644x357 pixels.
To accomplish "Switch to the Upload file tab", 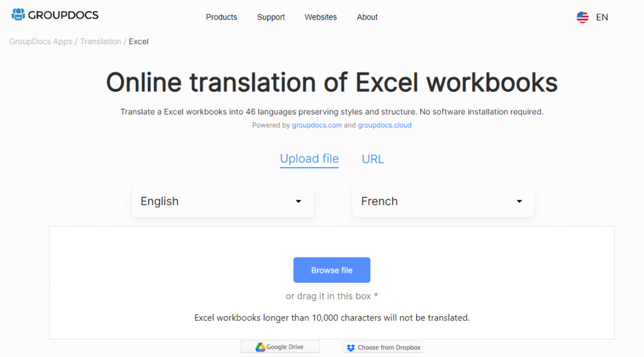I will coord(309,159).
